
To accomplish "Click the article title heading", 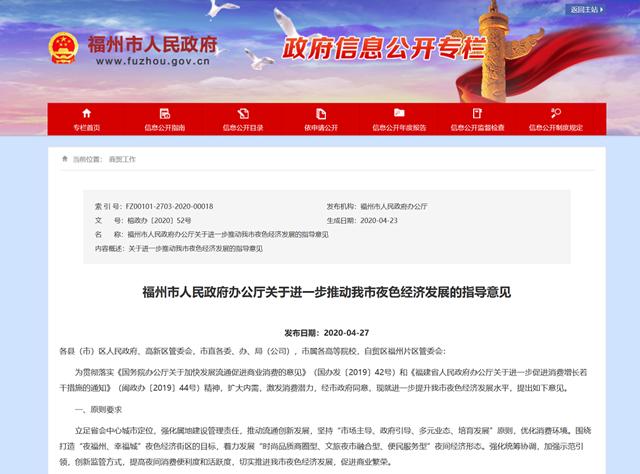I will (320, 292).
